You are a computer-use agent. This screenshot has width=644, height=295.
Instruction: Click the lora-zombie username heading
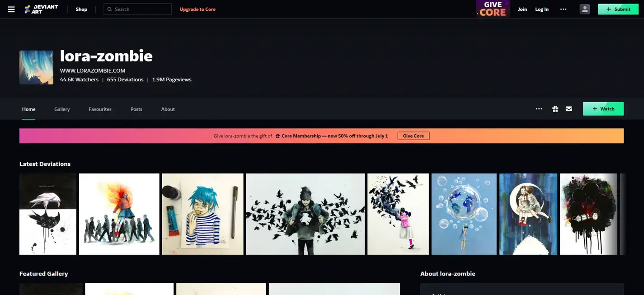[x=106, y=56]
